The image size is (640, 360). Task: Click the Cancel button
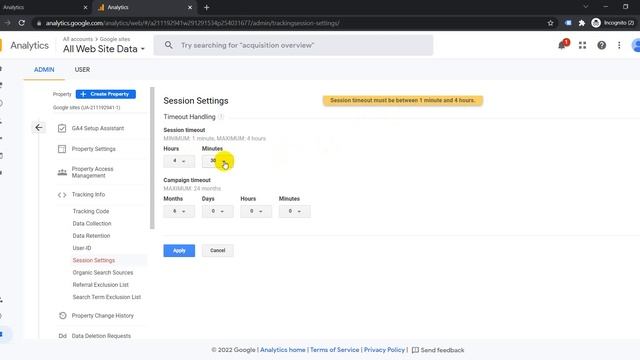click(x=218, y=251)
